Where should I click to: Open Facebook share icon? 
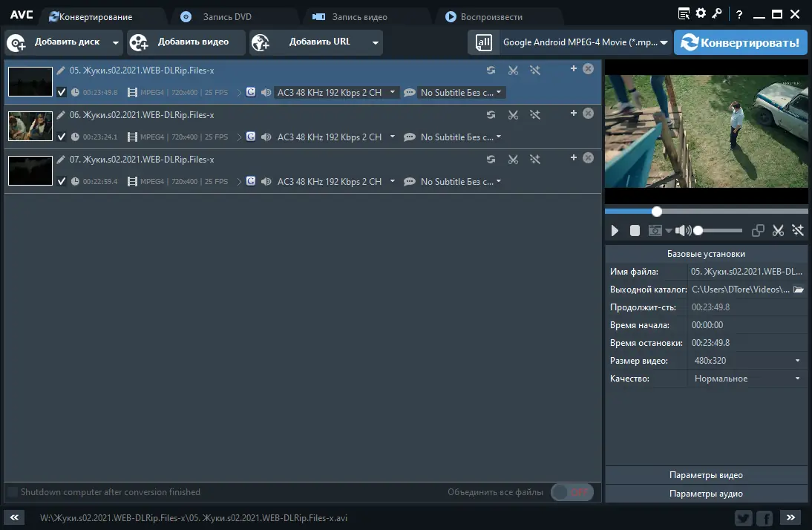(764, 517)
